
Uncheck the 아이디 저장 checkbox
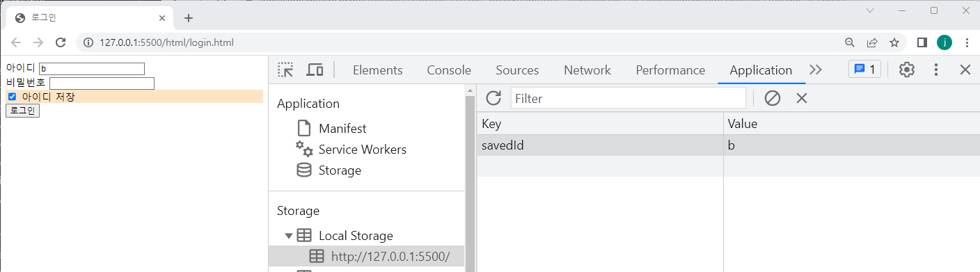(x=12, y=97)
